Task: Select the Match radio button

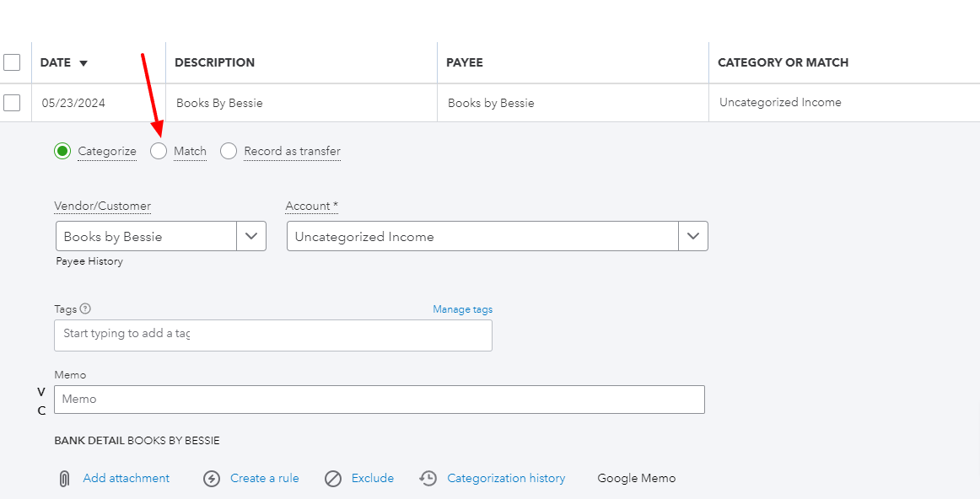Action: [159, 152]
